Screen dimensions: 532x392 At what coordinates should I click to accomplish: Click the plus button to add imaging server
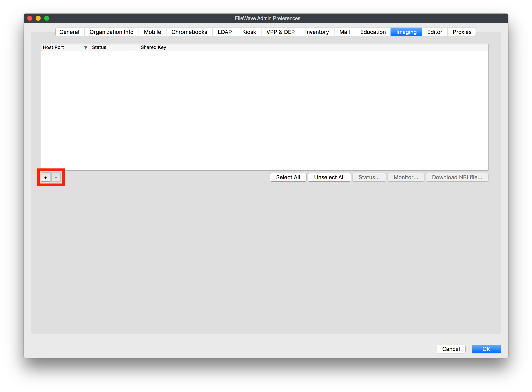(45, 178)
